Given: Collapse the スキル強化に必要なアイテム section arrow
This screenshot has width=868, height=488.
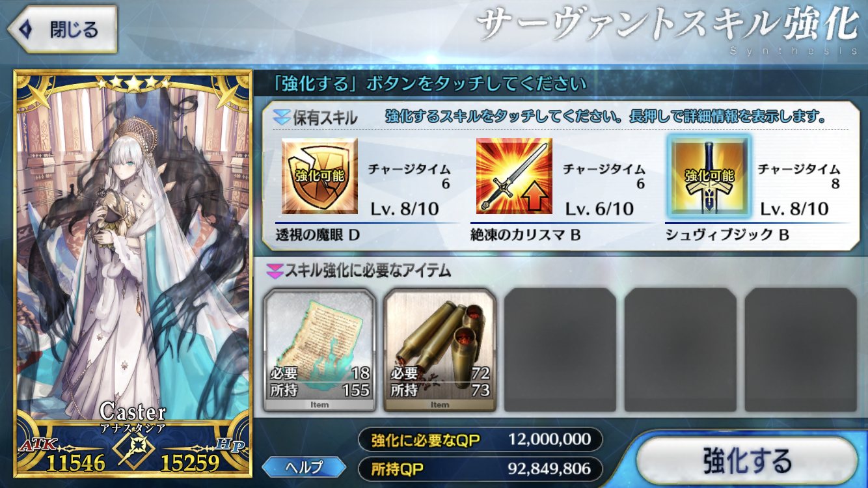Looking at the screenshot, I should tap(276, 270).
